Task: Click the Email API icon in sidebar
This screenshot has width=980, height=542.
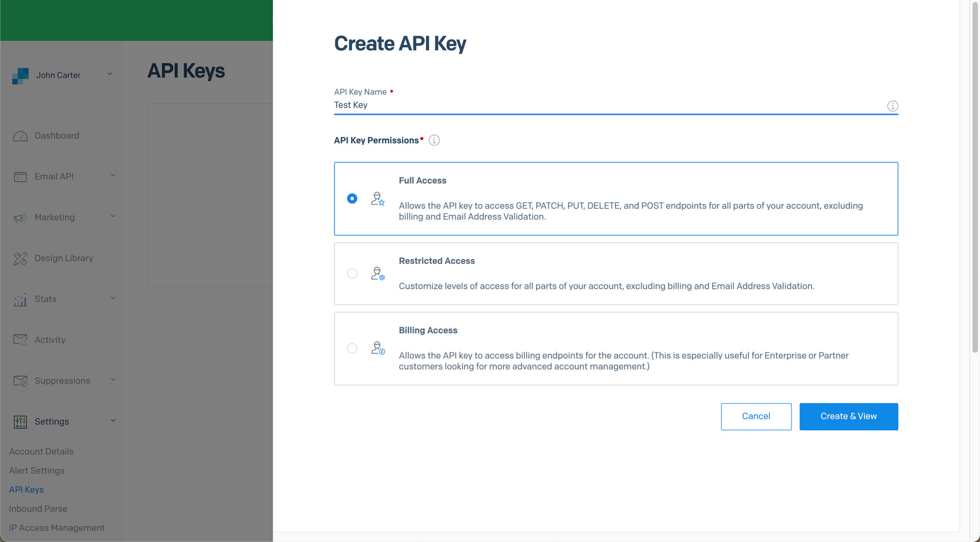Action: point(20,177)
